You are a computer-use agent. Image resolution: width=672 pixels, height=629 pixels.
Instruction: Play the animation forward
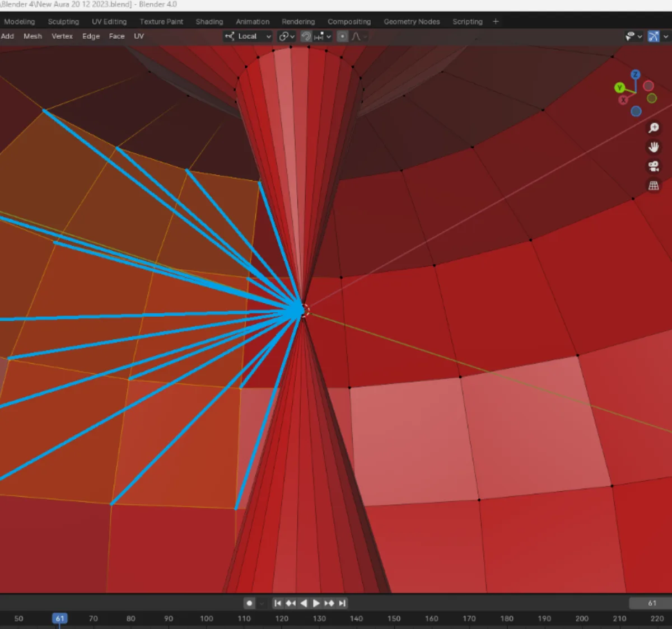(316, 603)
